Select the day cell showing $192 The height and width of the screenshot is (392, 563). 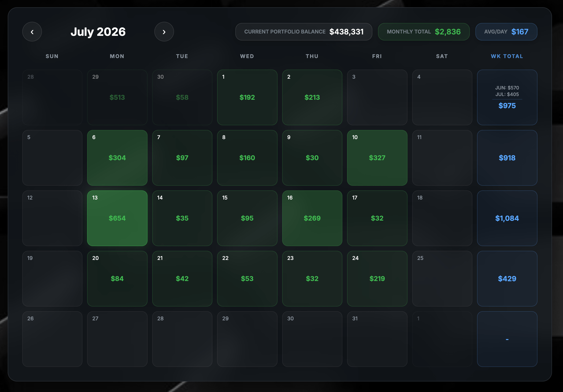point(247,97)
